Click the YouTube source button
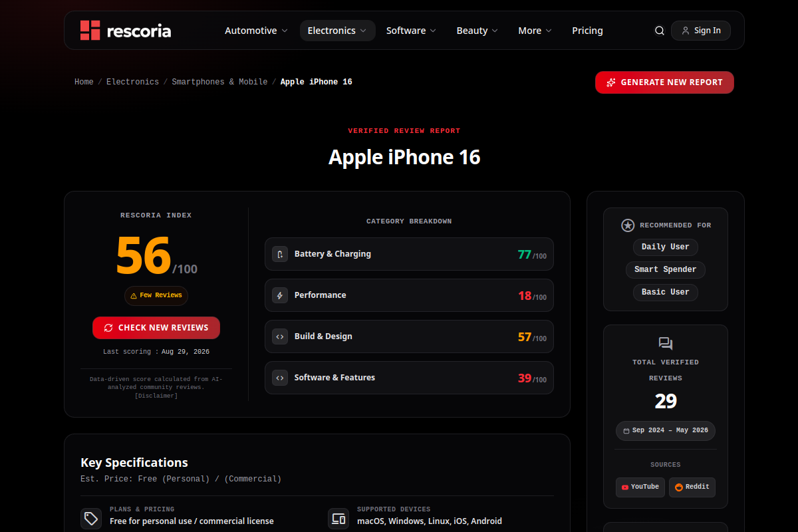 pos(640,487)
